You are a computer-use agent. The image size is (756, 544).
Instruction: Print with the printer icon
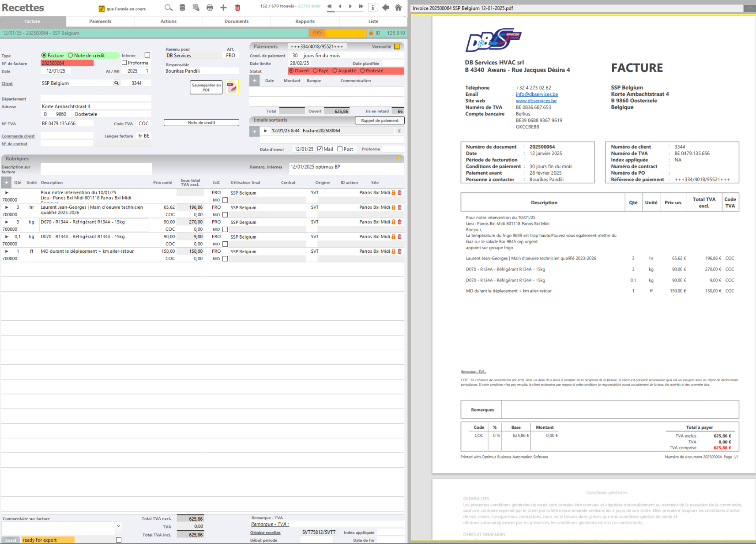(x=210, y=8)
